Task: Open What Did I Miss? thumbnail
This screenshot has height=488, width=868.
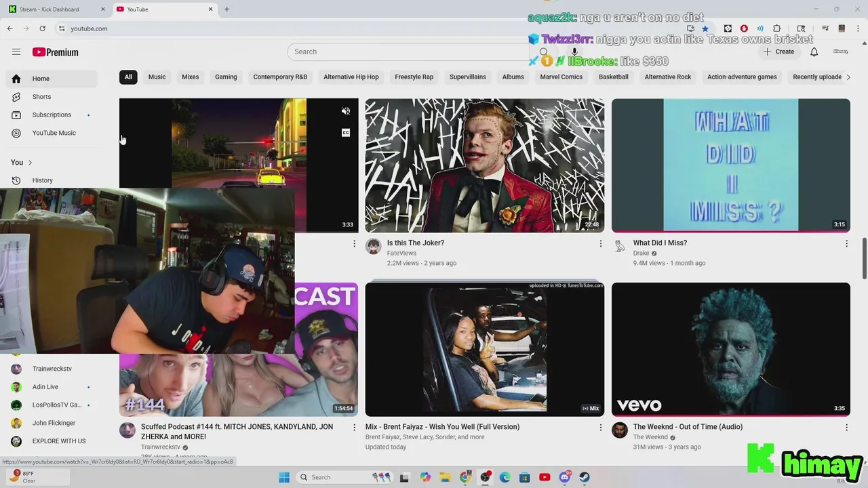Action: pyautogui.click(x=731, y=165)
